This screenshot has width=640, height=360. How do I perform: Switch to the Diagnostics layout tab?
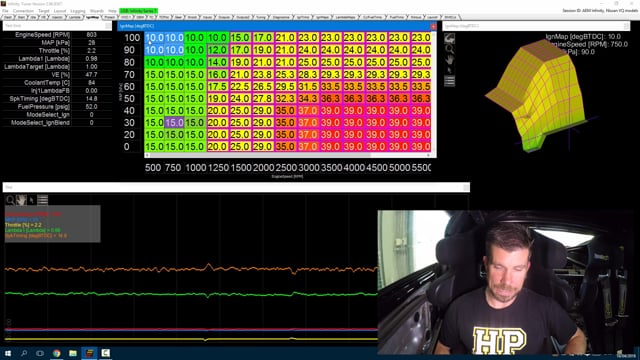pos(281,17)
